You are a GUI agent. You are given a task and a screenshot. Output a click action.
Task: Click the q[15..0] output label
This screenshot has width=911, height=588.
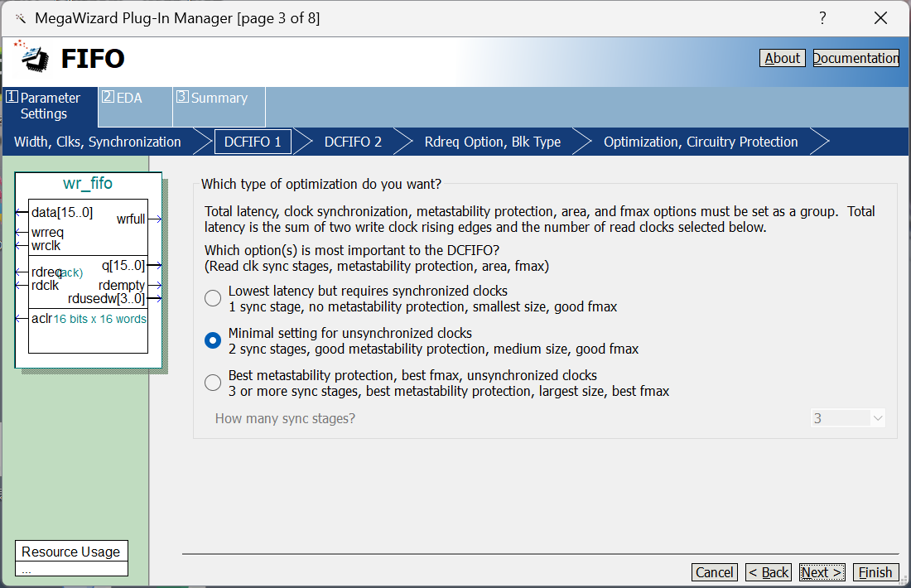click(123, 266)
